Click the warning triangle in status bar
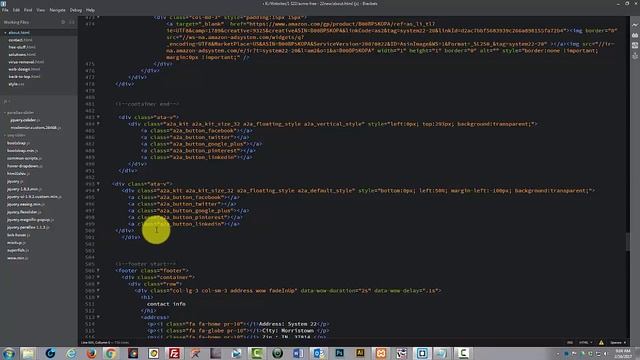This screenshot has width=640, height=360. [601, 343]
